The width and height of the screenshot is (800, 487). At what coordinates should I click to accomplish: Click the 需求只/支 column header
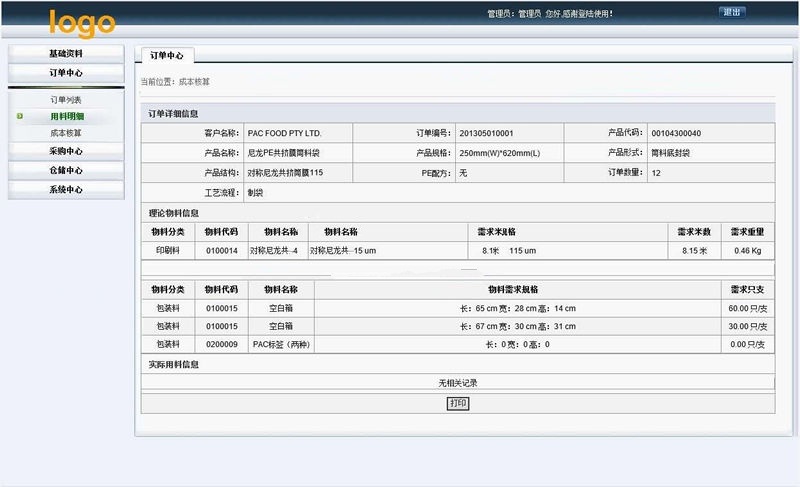(x=747, y=290)
